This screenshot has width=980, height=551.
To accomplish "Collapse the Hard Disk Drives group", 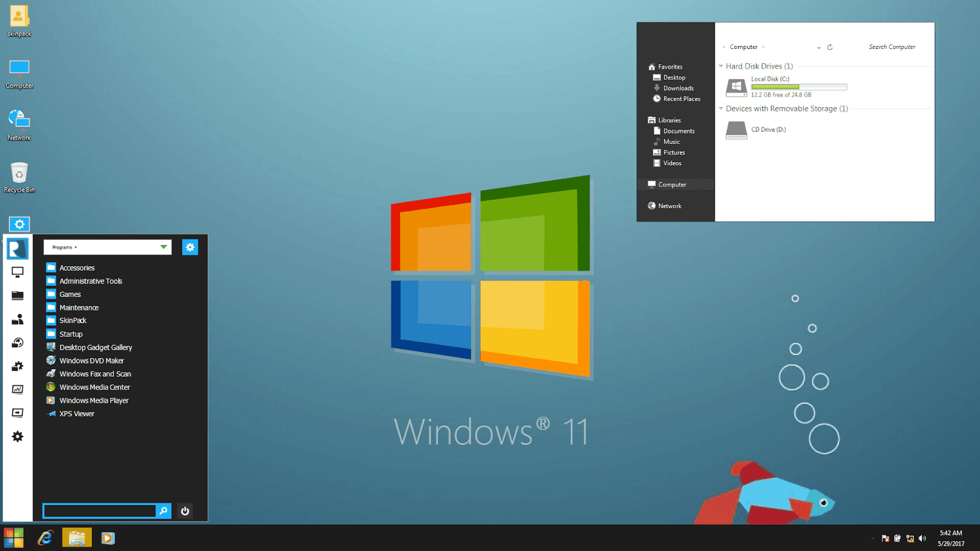I will coord(721,66).
